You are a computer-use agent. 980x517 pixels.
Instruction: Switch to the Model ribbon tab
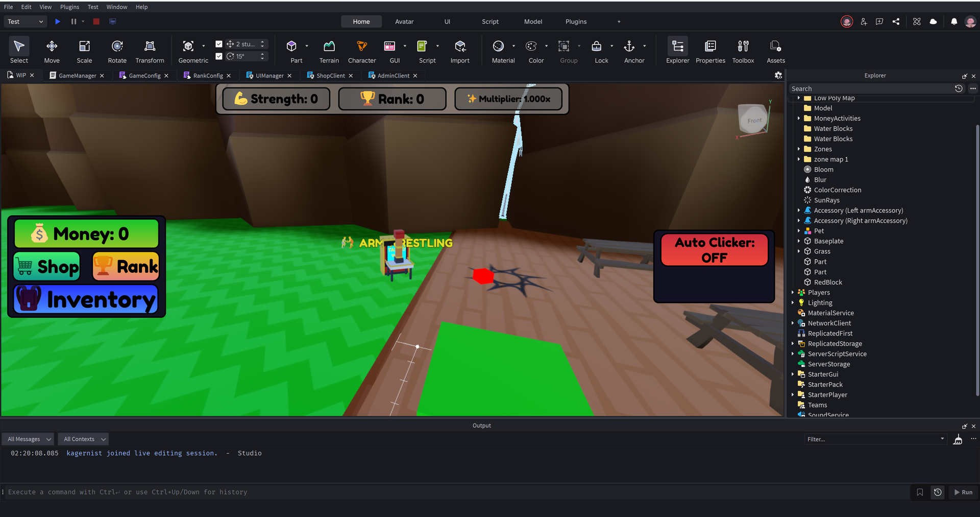[x=533, y=21]
